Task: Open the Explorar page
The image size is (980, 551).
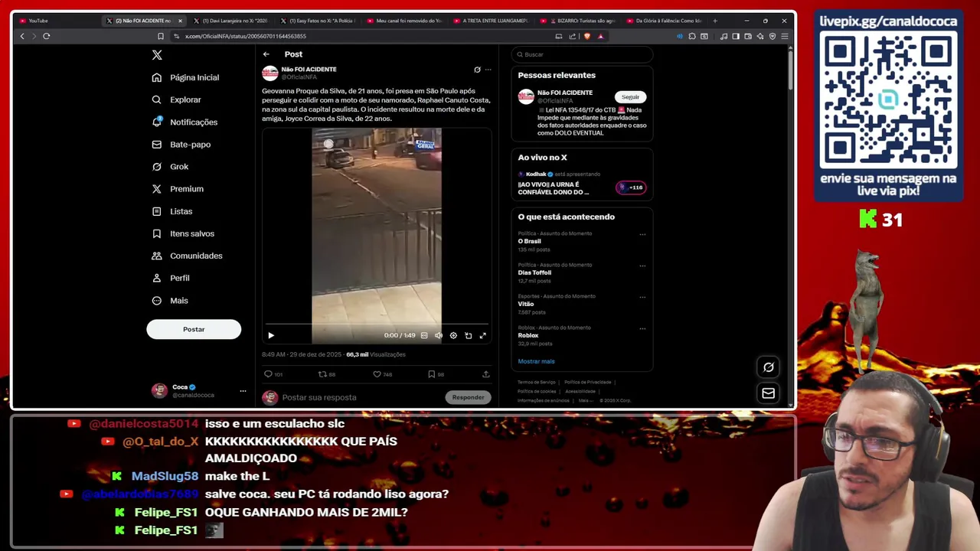Action: 177,99
